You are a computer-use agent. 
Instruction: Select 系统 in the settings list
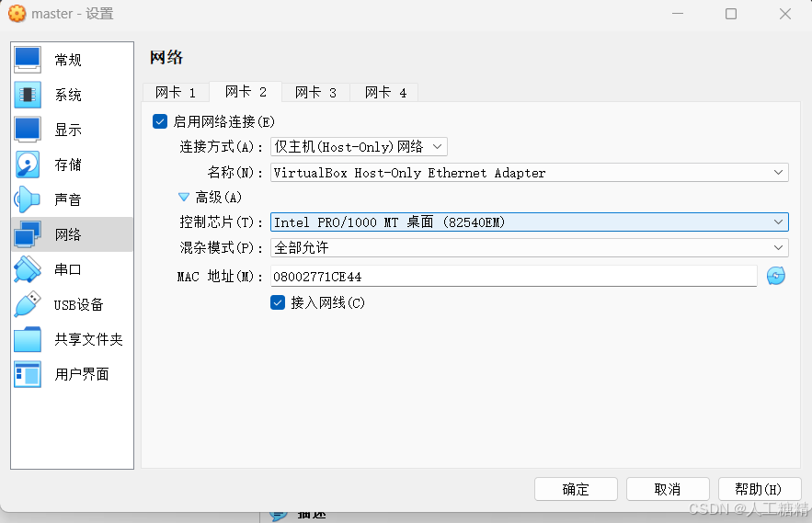(x=72, y=95)
